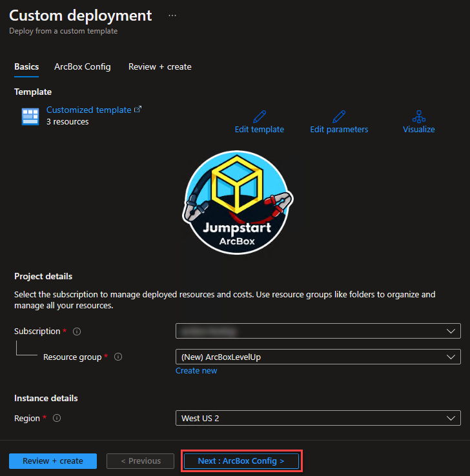Click the Jumpstart ArcBox logo image

pos(238,203)
